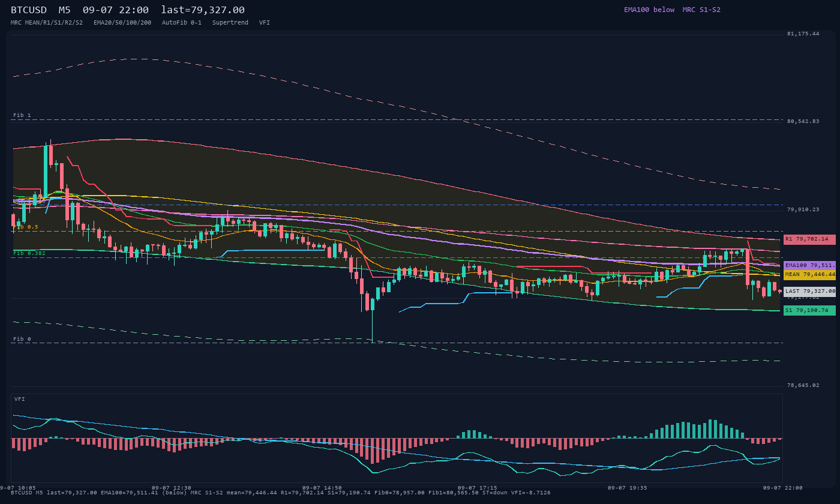Click the 80,542.83 price axis label
The image size is (840, 504).
pyautogui.click(x=803, y=121)
